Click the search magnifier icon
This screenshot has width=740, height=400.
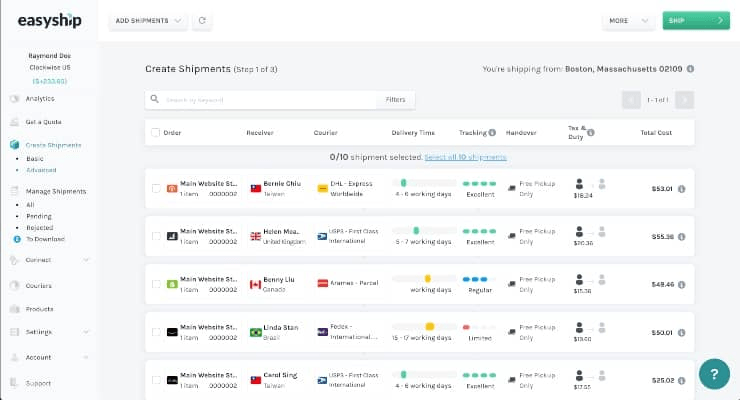pos(154,99)
